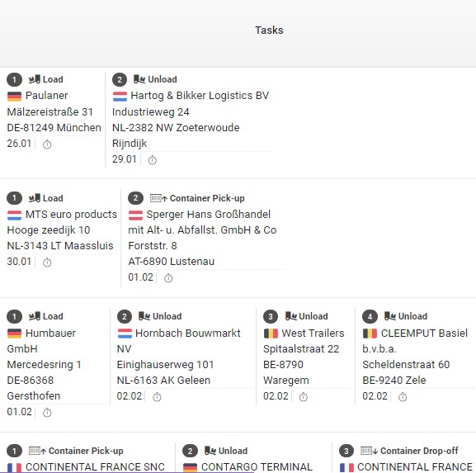Click the Unload icon for Hornbach Bouwmarkt
Screen dimensions: 476x473
144,316
